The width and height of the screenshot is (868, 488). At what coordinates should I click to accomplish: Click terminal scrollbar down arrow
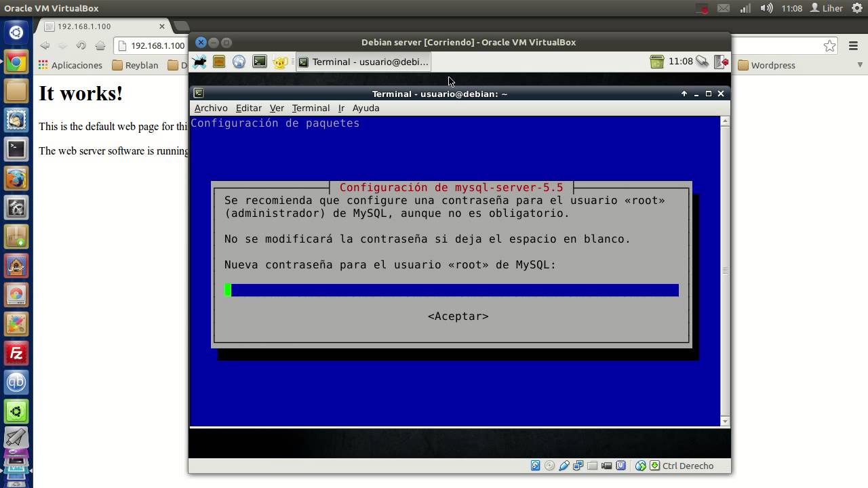click(x=725, y=421)
